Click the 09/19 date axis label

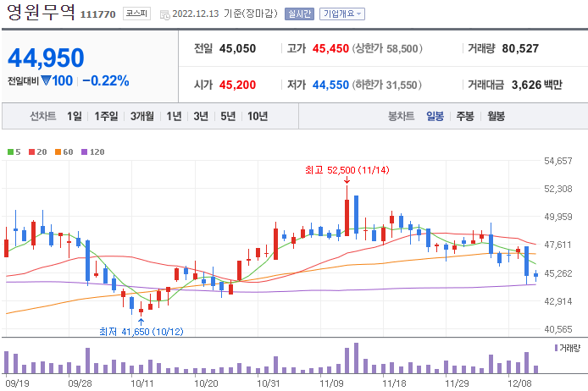18,383
